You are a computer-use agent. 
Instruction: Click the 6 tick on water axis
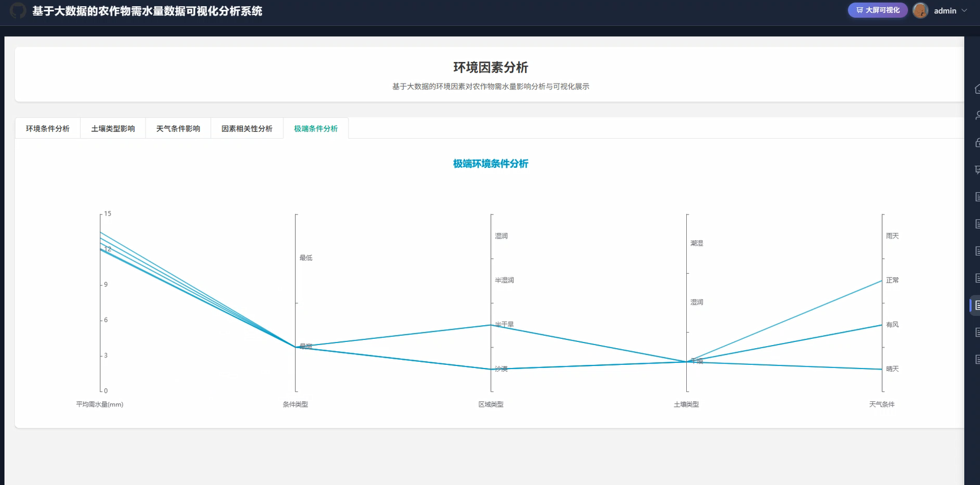pyautogui.click(x=106, y=320)
